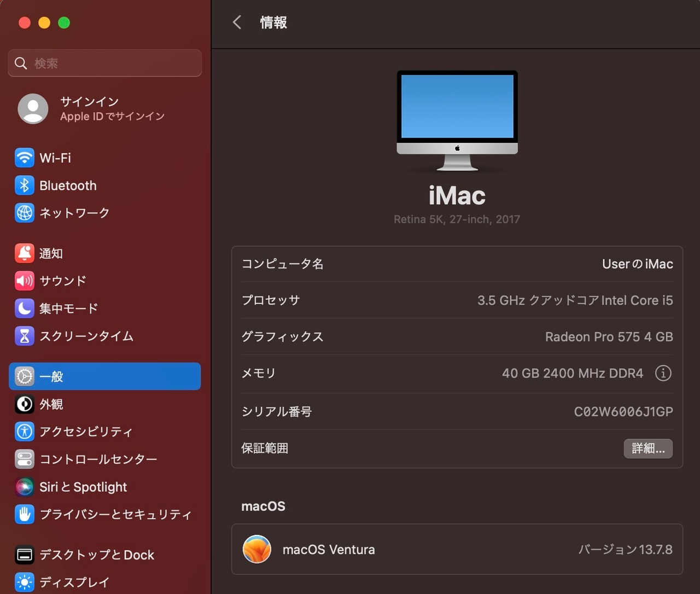
Task: Click the プロセッサ row label
Action: [271, 300]
